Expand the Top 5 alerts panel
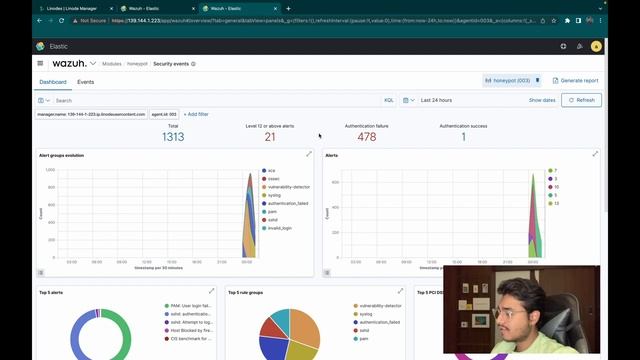 point(211,291)
